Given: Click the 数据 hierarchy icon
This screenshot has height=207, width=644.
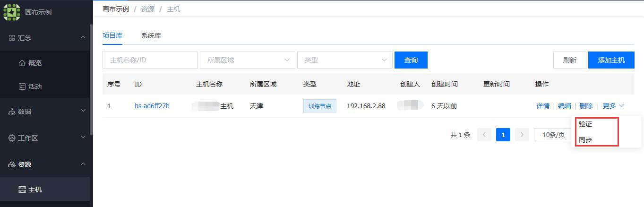Looking at the screenshot, I should click(x=12, y=112).
